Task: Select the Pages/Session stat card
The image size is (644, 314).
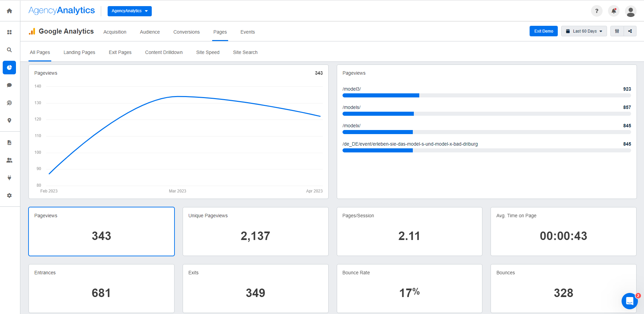Action: tap(409, 232)
